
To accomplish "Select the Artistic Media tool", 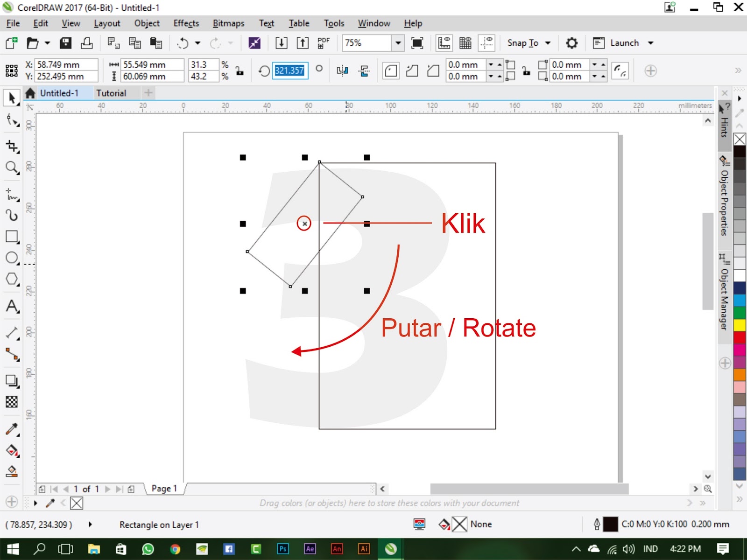I will (x=12, y=215).
